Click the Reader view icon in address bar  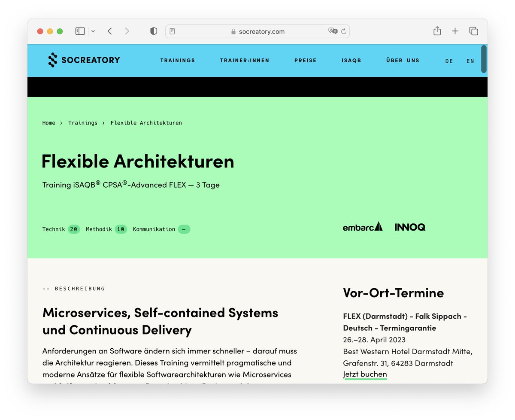pos(173,31)
